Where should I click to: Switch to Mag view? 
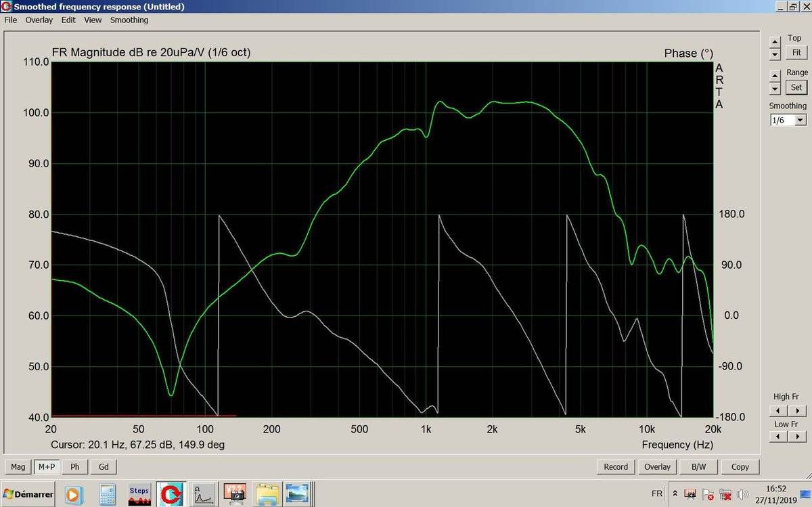click(18, 466)
